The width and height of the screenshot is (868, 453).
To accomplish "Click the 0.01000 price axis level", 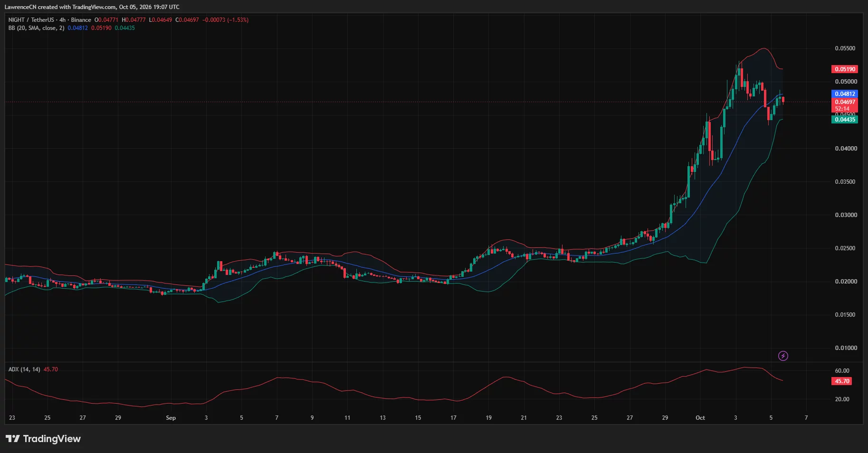I will tap(846, 348).
